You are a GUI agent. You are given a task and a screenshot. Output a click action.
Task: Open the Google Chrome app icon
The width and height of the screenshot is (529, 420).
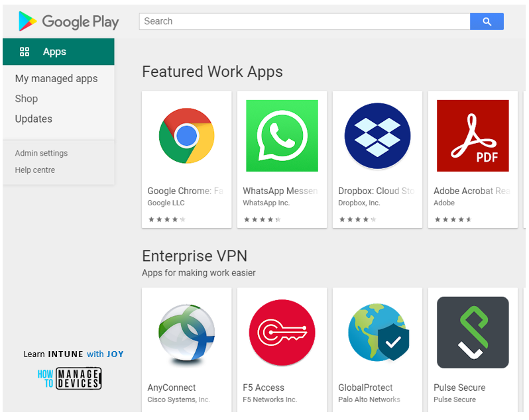tap(186, 136)
